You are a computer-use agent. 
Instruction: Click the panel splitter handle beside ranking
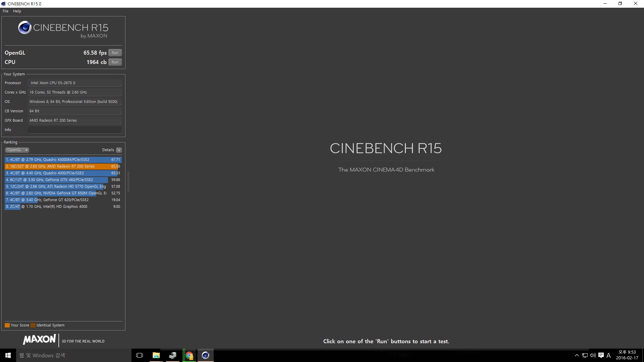(x=128, y=181)
